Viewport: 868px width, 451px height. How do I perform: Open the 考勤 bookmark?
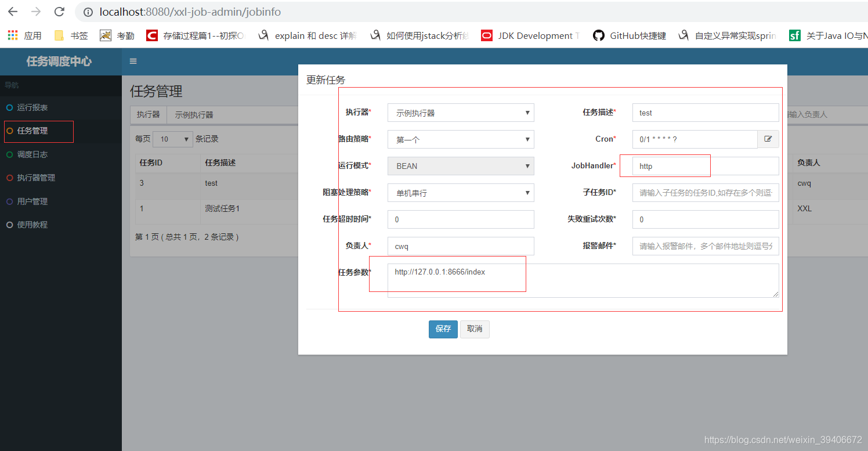(117, 36)
